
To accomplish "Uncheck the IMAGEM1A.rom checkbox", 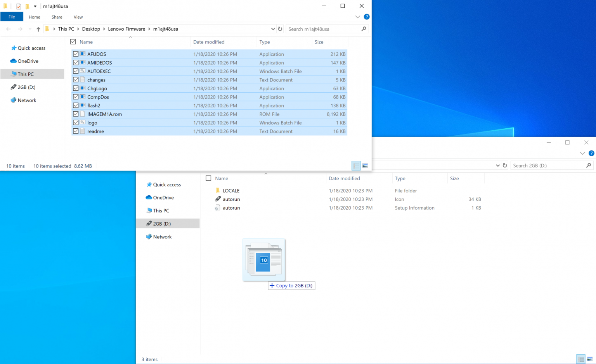I will 76,114.
